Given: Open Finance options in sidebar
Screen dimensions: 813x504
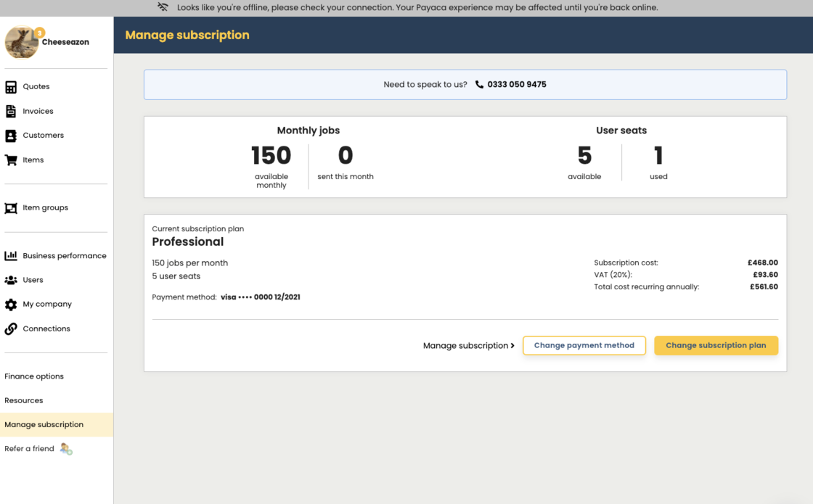Looking at the screenshot, I should (34, 376).
